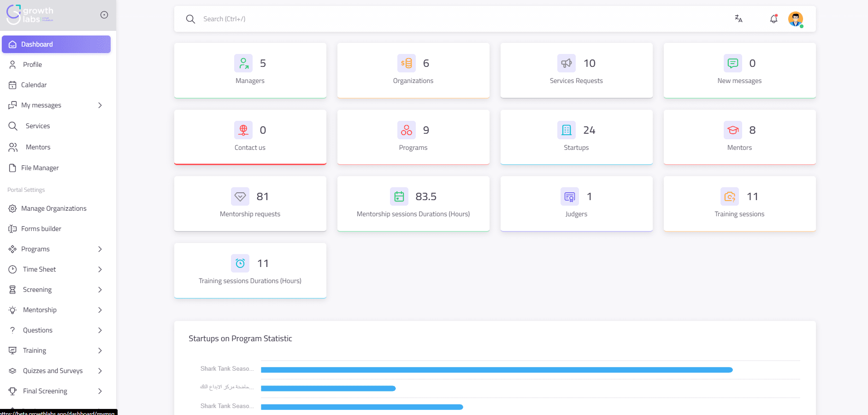Open the language translate icon
The width and height of the screenshot is (868, 415).
(738, 19)
